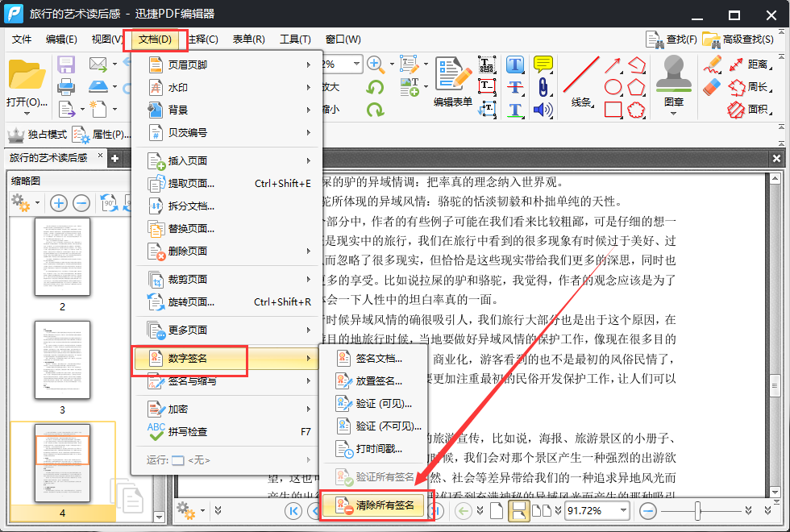Click the 编辑表单 tool
This screenshot has height=532, width=790.
pos(453,82)
